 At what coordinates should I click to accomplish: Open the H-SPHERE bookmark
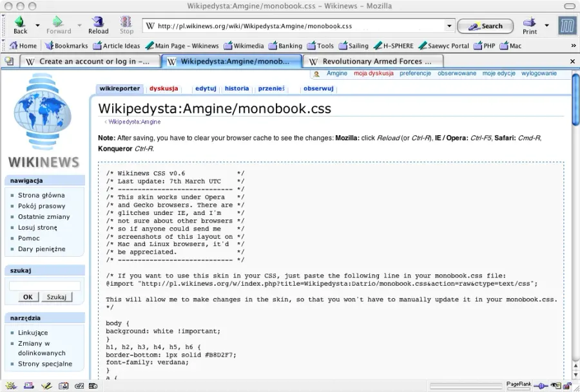coord(394,46)
